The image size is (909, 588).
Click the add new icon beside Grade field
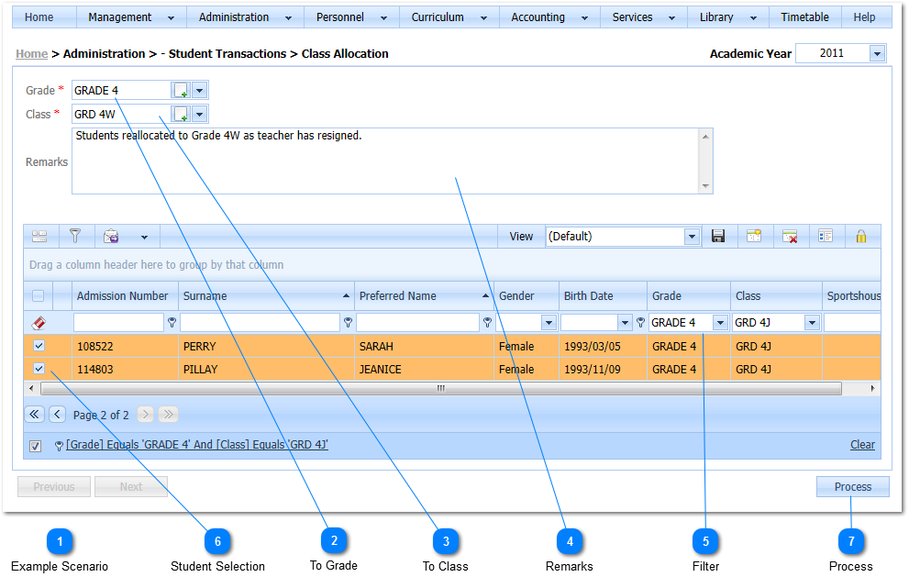point(181,91)
